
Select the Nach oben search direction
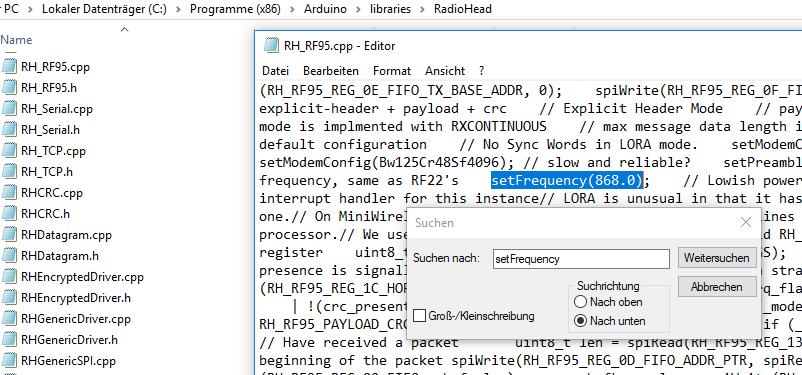580,302
